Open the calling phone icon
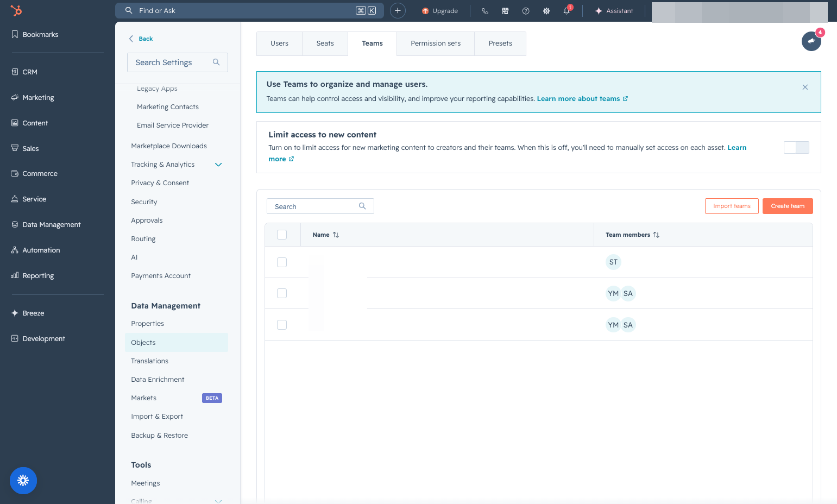This screenshot has width=837, height=504. (485, 11)
